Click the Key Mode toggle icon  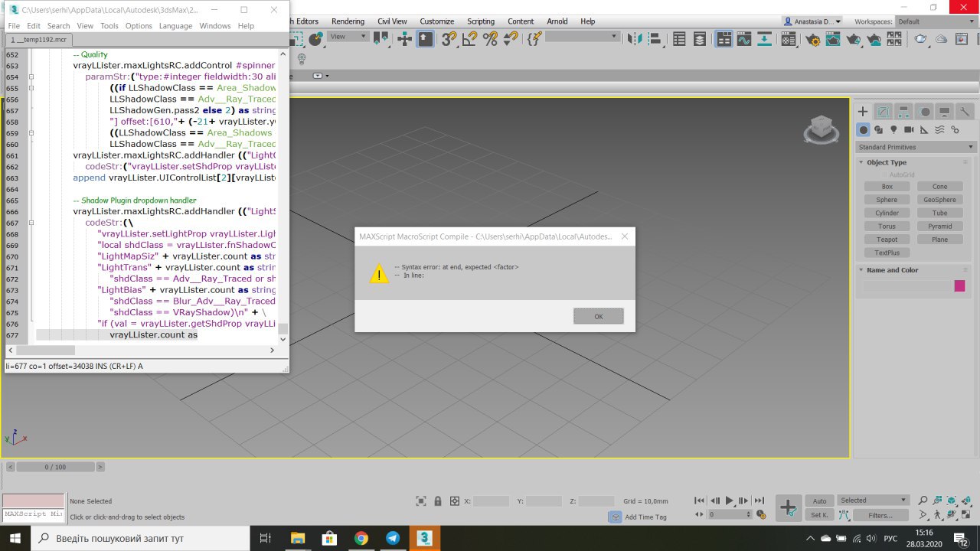(x=697, y=515)
